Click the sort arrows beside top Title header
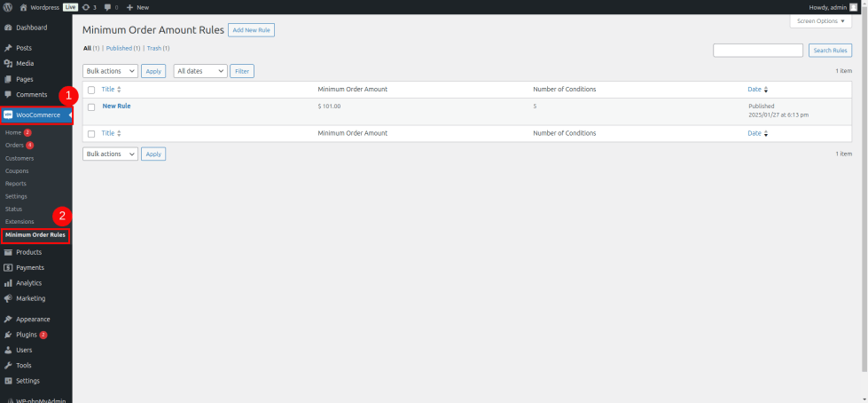Screen dimensions: 868x403 click(x=119, y=90)
